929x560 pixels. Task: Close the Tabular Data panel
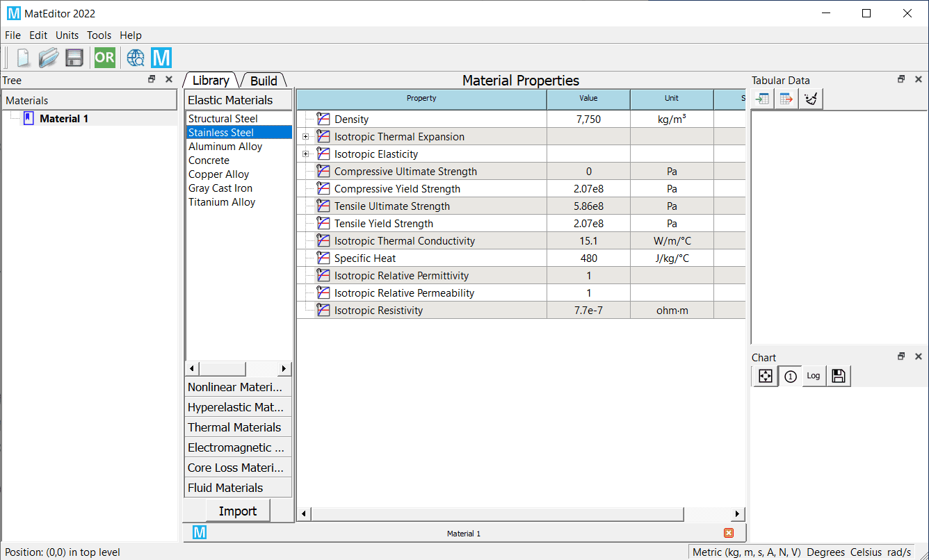pos(918,80)
